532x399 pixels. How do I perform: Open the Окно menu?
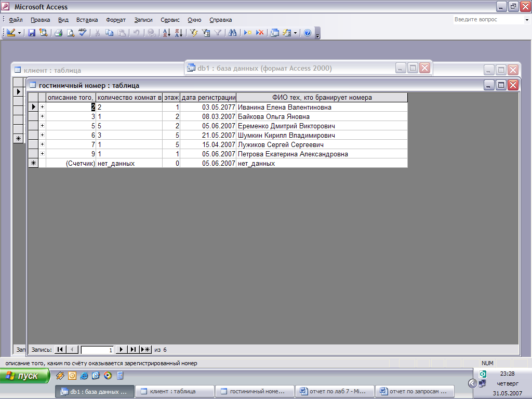point(194,20)
